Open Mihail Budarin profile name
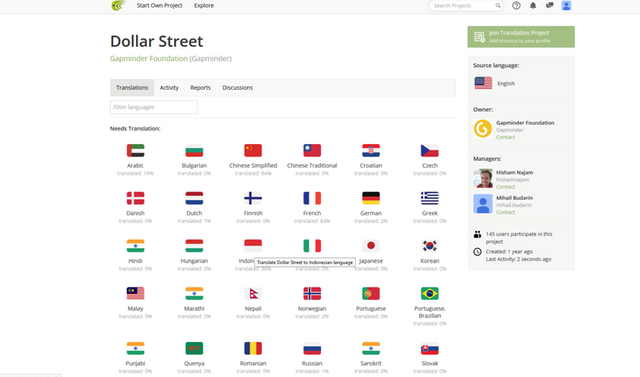 coord(514,198)
